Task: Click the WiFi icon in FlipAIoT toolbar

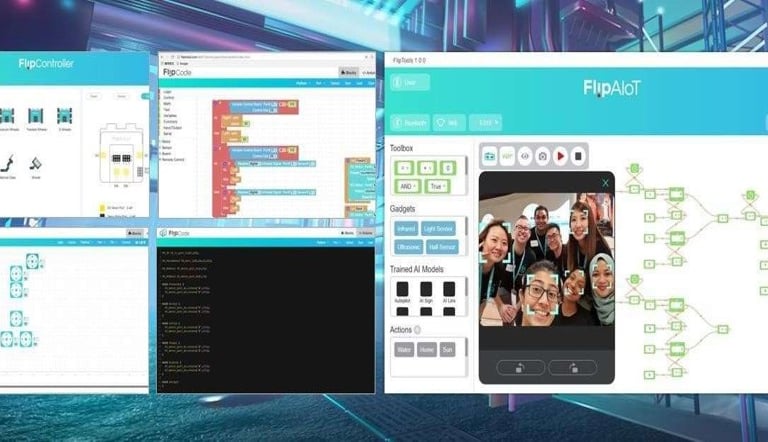Action: click(x=507, y=156)
